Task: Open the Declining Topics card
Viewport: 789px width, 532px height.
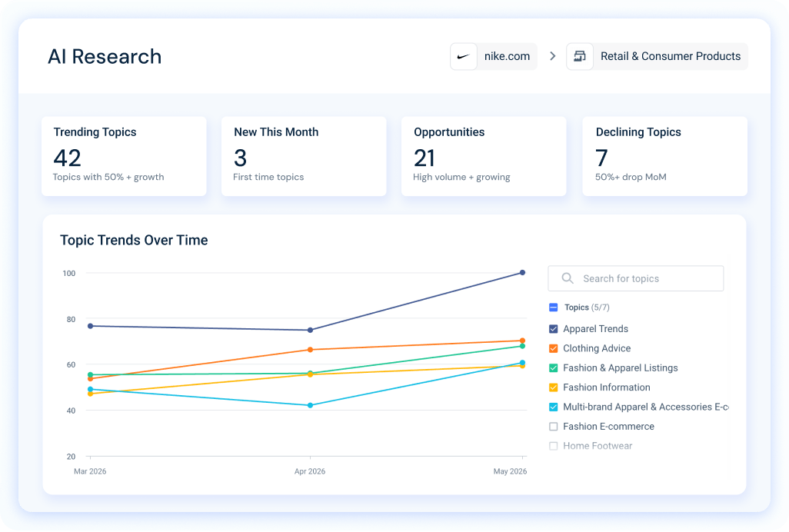Action: (664, 156)
